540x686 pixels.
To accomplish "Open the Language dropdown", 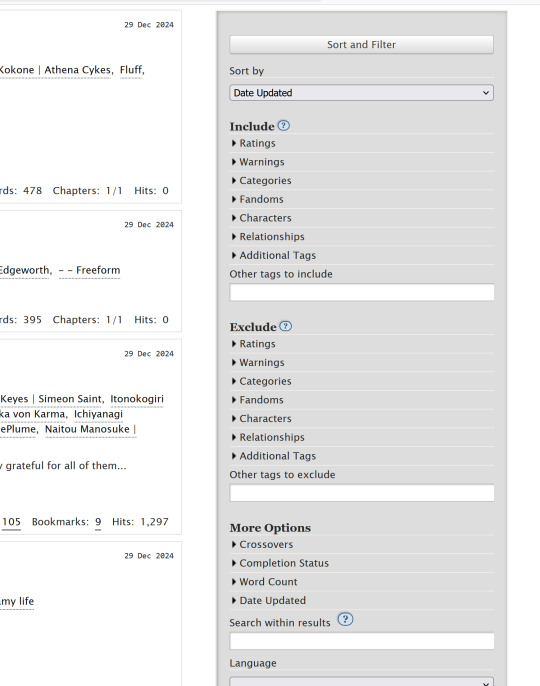I will click(361, 682).
